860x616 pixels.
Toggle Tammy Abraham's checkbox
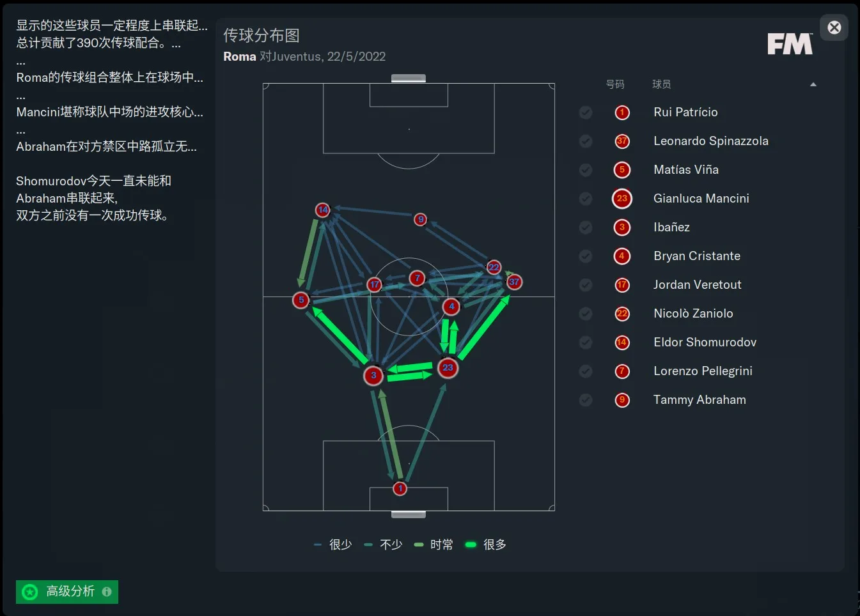coord(586,400)
